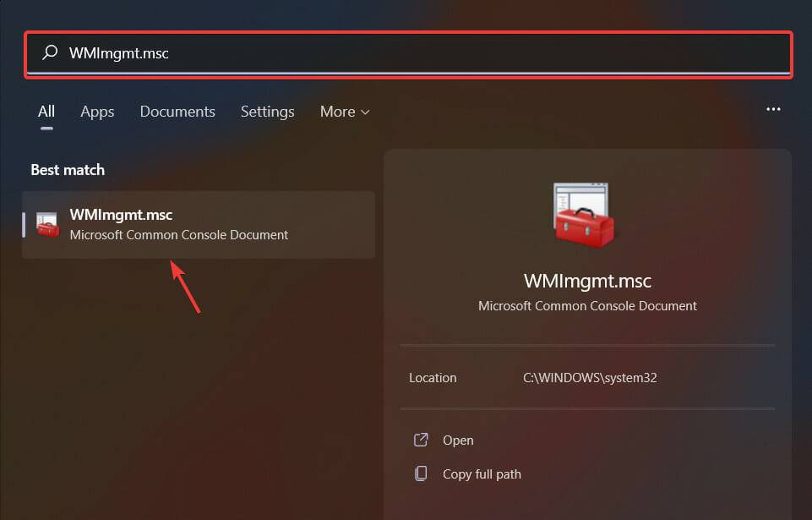This screenshot has width=812, height=520.
Task: Click the Open external-link icon
Action: pyautogui.click(x=421, y=440)
